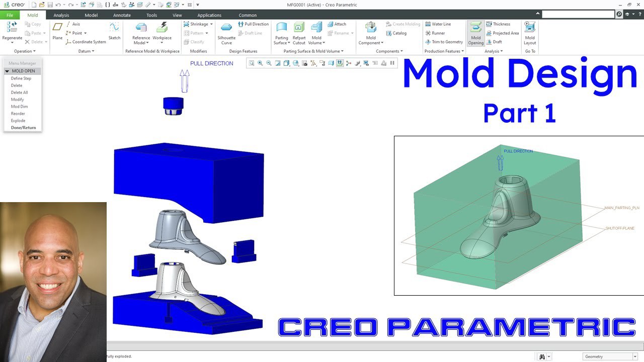Click Trim to Geometry button
This screenshot has width=644, height=362.
(444, 42)
